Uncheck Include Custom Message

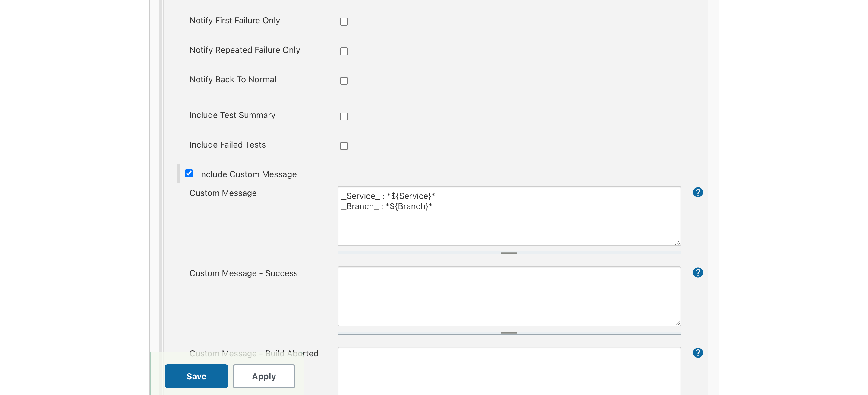tap(189, 173)
